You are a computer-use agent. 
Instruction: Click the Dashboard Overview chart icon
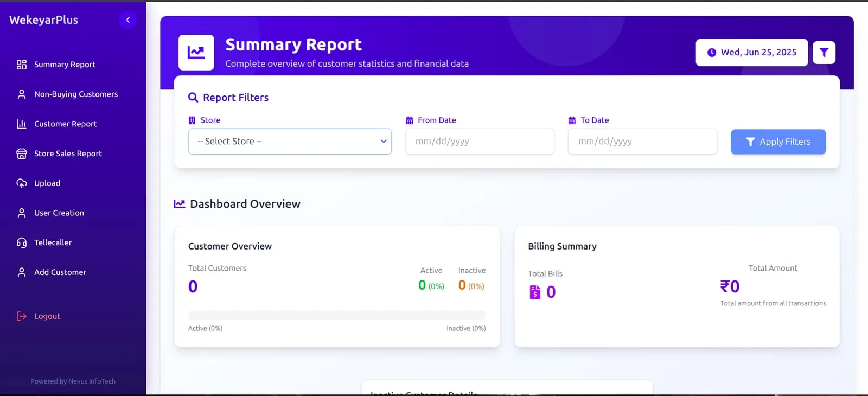(x=180, y=204)
